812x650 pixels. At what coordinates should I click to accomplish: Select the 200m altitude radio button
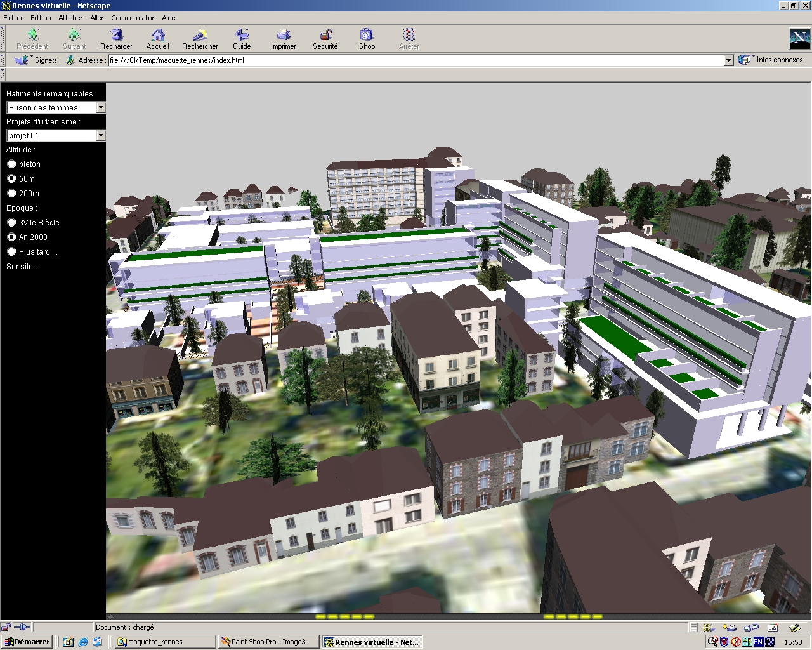(x=12, y=194)
